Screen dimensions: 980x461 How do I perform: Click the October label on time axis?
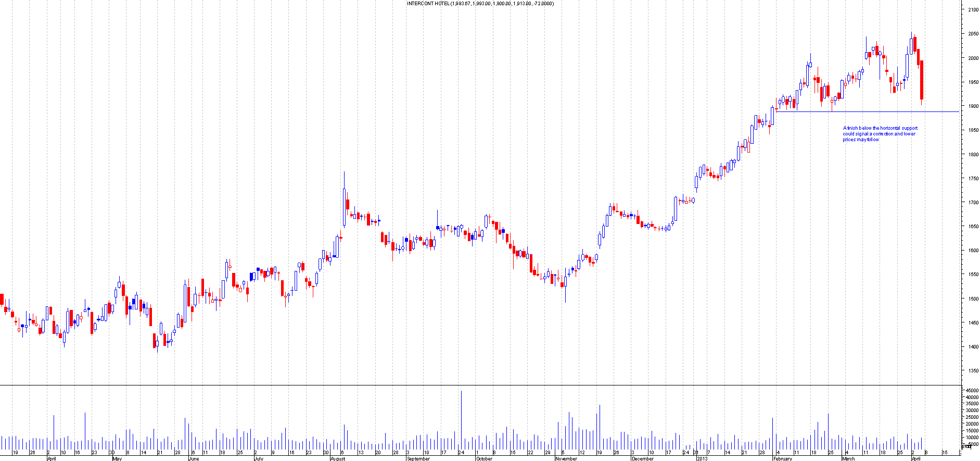[x=484, y=458]
